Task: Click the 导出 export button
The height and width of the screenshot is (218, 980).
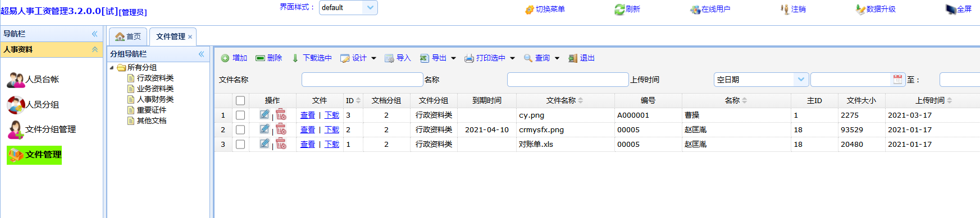Action: point(434,58)
